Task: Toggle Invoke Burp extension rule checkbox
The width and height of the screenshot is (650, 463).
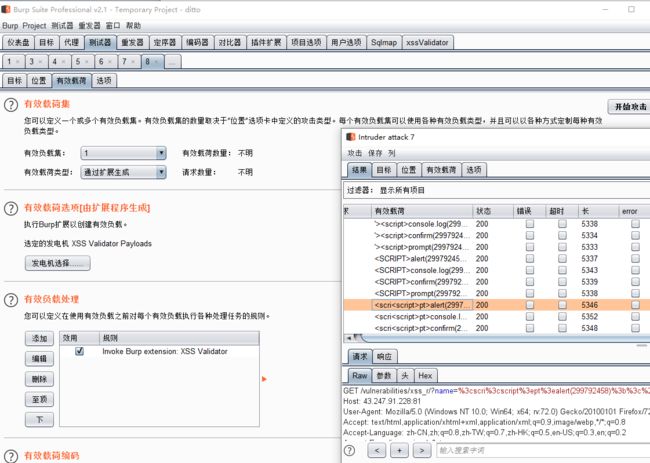Action: [79, 351]
